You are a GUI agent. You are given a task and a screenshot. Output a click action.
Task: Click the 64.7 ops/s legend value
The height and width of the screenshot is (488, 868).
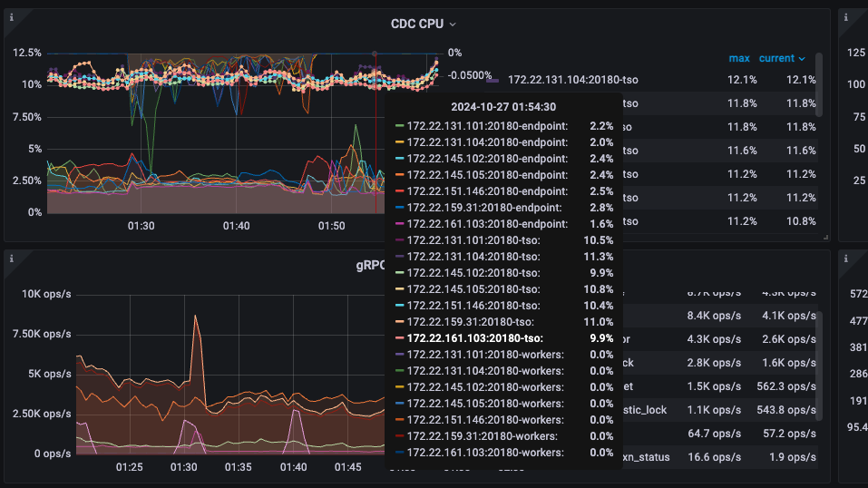pos(714,434)
